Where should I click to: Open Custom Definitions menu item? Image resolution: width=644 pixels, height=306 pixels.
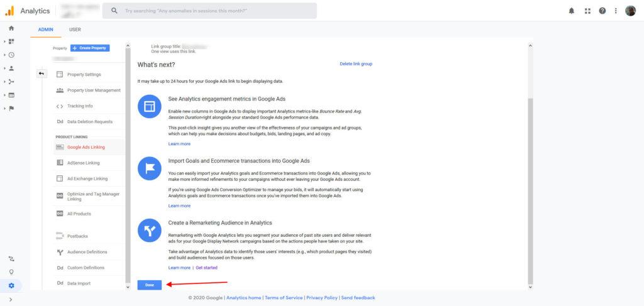point(89,268)
